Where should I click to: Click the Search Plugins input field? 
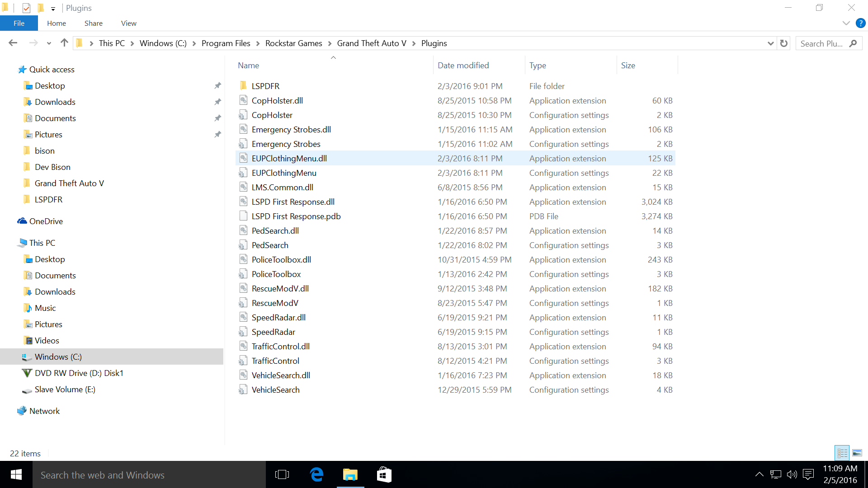821,43
